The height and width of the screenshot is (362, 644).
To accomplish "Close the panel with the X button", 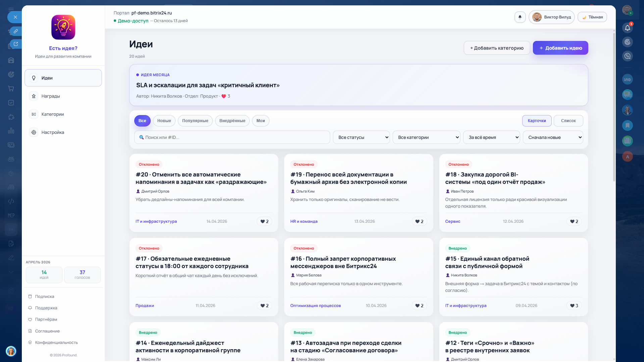I will [15, 17].
